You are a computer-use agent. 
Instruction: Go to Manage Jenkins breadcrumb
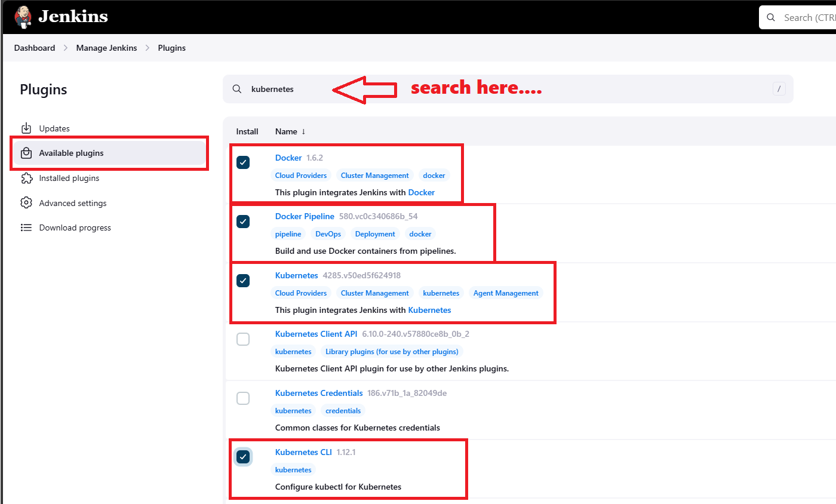click(x=106, y=48)
